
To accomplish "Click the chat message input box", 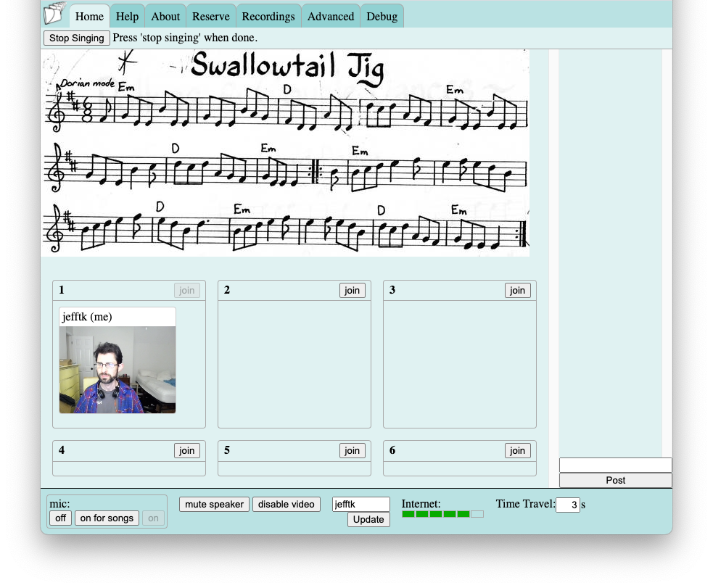I will click(615, 465).
